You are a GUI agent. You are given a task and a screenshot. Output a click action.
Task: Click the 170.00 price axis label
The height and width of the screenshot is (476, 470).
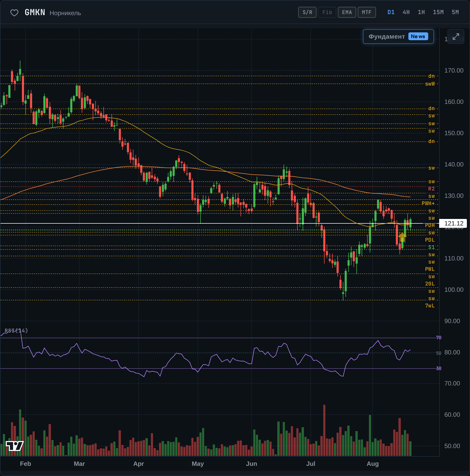click(454, 70)
